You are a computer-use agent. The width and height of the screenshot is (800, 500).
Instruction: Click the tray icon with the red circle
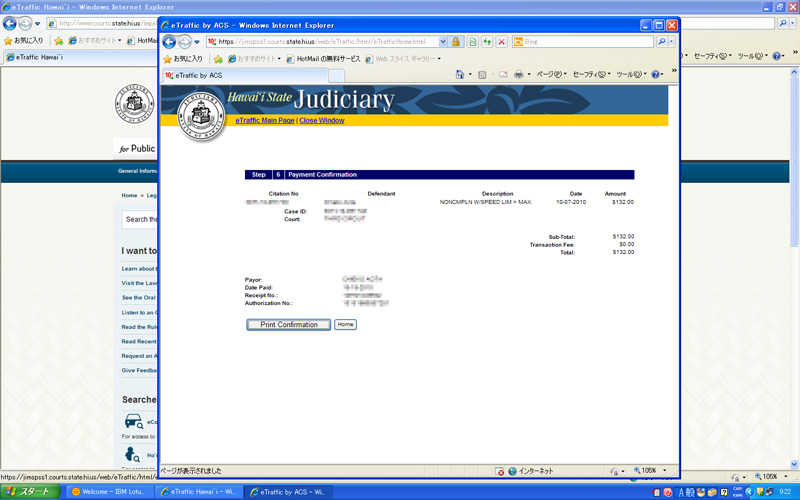[667, 492]
